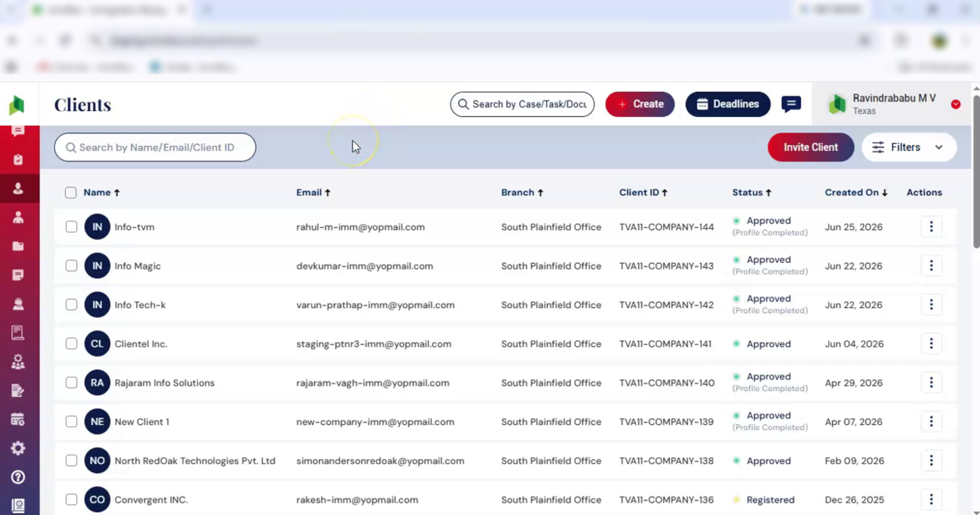
Task: Open actions menu for Info-tvm row
Action: (x=931, y=227)
